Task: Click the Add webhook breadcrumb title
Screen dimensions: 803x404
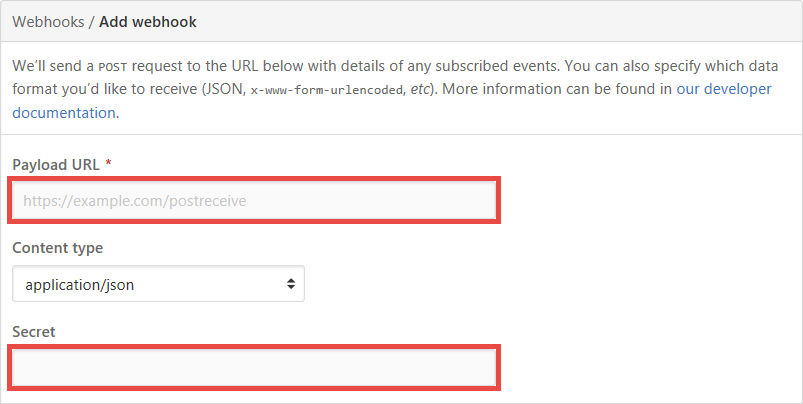Action: point(148,21)
